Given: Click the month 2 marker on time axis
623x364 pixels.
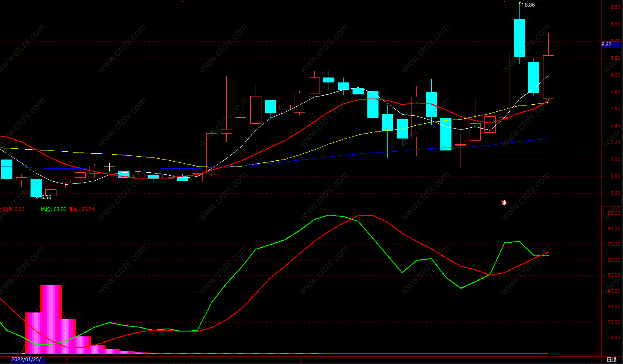Looking at the screenshot, I should 67,360.
